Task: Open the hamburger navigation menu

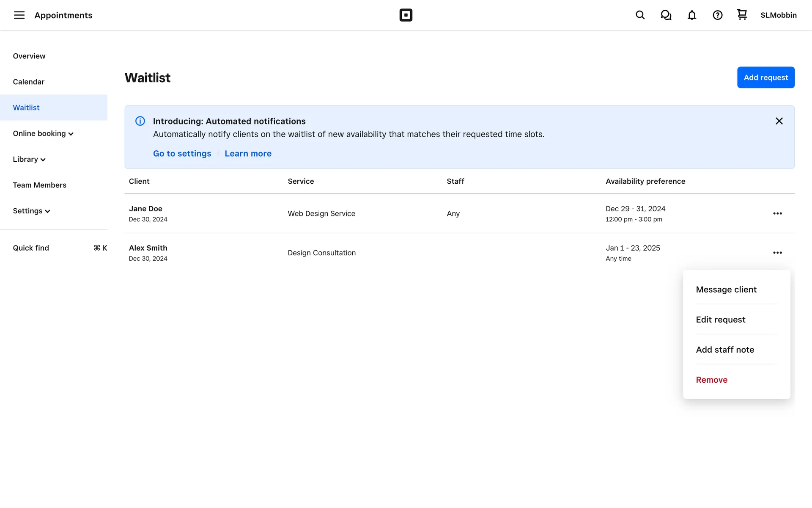Action: pyautogui.click(x=19, y=15)
